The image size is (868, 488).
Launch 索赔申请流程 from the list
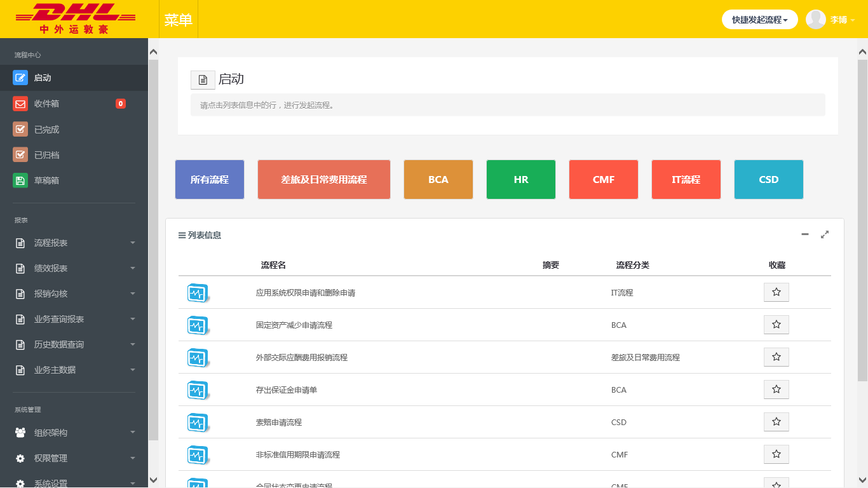point(279,423)
